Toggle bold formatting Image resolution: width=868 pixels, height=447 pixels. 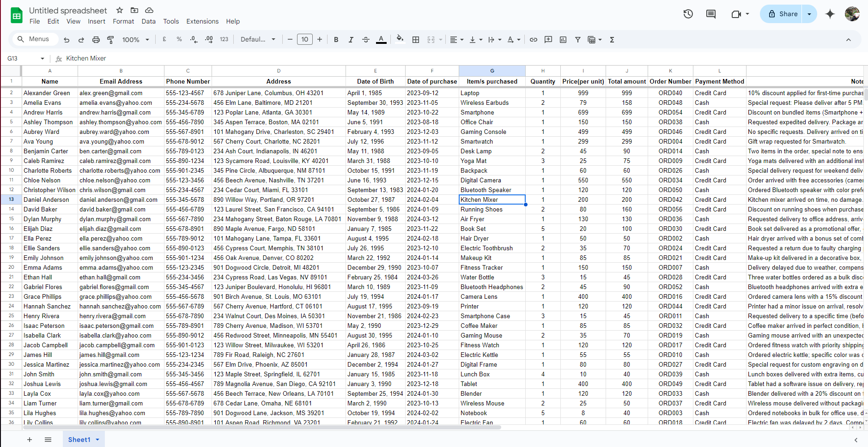336,40
